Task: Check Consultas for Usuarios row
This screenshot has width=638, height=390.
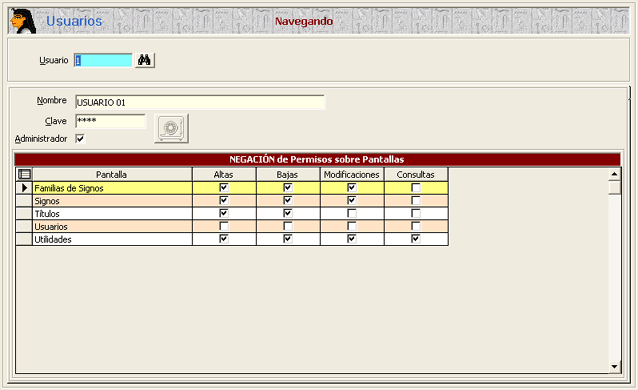Action: tap(416, 226)
